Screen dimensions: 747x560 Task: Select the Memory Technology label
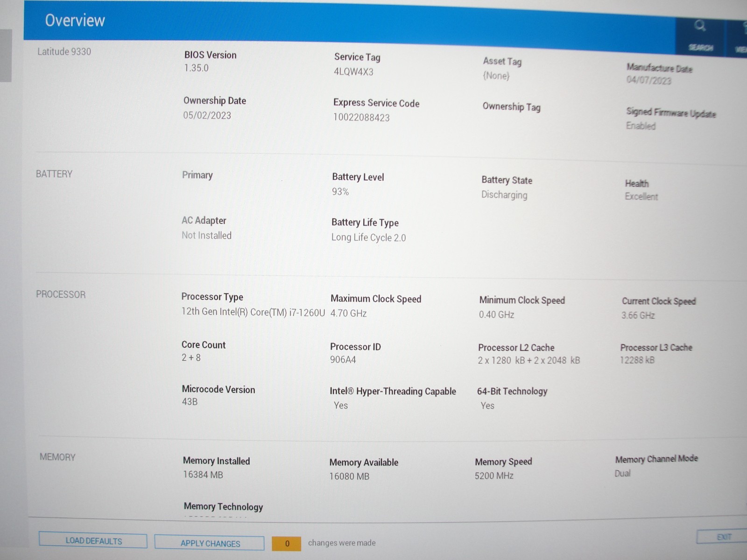[x=223, y=506]
